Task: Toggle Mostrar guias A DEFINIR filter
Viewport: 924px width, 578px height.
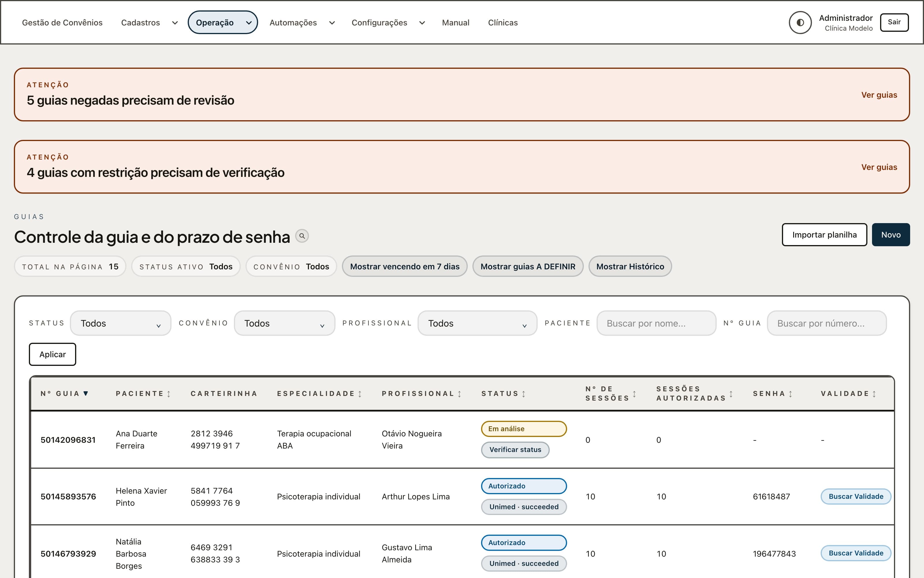Action: [528, 266]
